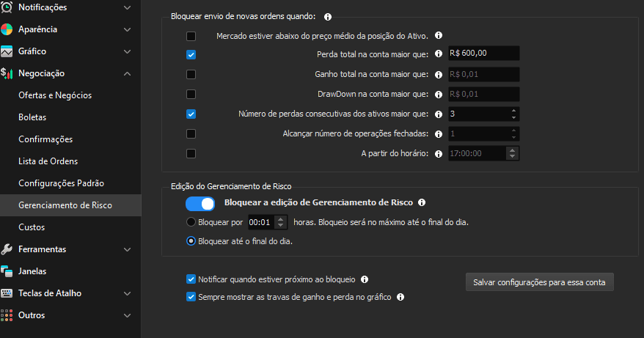Click the Aparência color wheel icon

[7, 29]
